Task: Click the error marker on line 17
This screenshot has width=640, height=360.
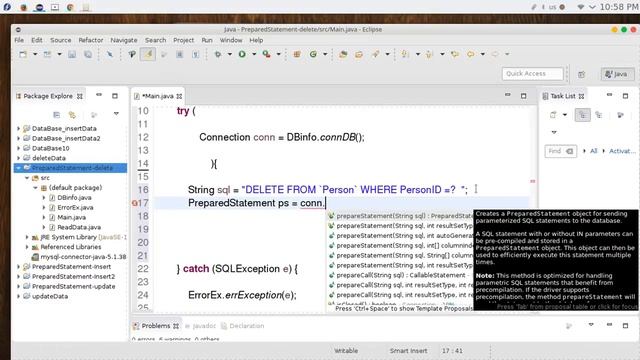Action: [x=135, y=203]
